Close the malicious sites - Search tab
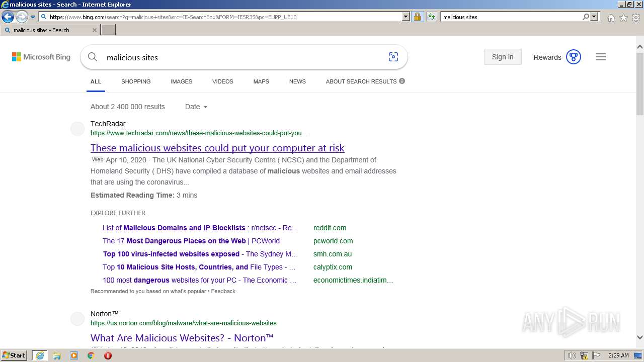This screenshot has width=644, height=362. tap(94, 30)
